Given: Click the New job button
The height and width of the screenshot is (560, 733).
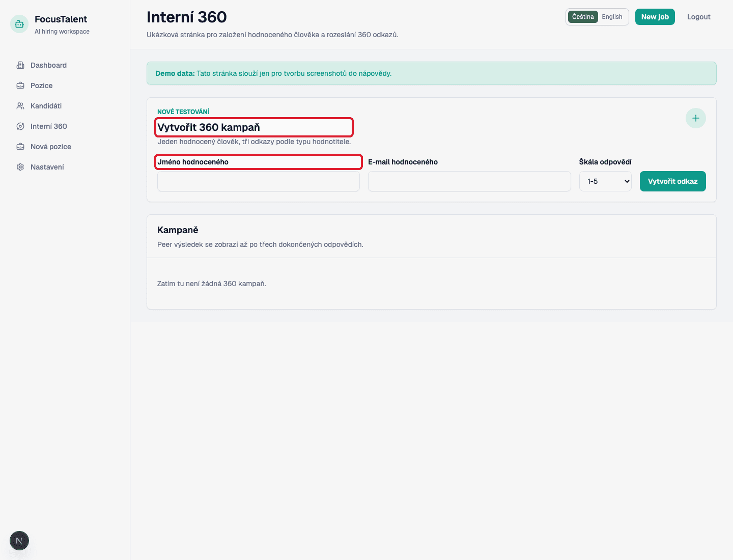Looking at the screenshot, I should coord(655,17).
